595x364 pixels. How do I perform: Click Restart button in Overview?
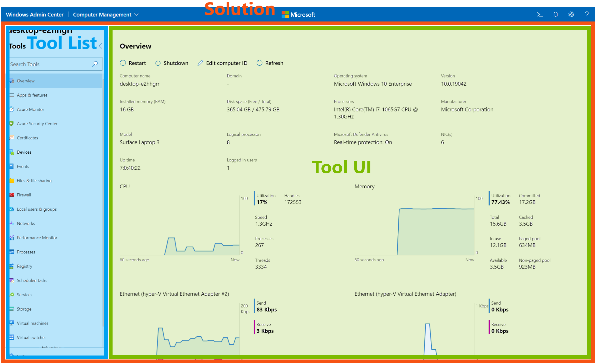(x=134, y=63)
